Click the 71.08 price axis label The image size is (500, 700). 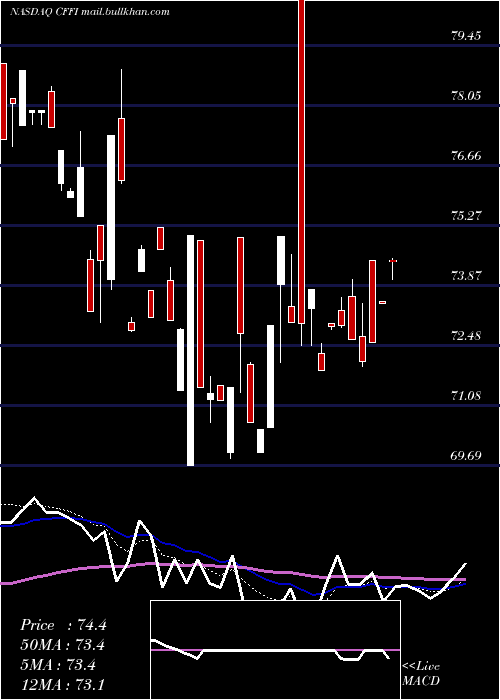pos(466,396)
